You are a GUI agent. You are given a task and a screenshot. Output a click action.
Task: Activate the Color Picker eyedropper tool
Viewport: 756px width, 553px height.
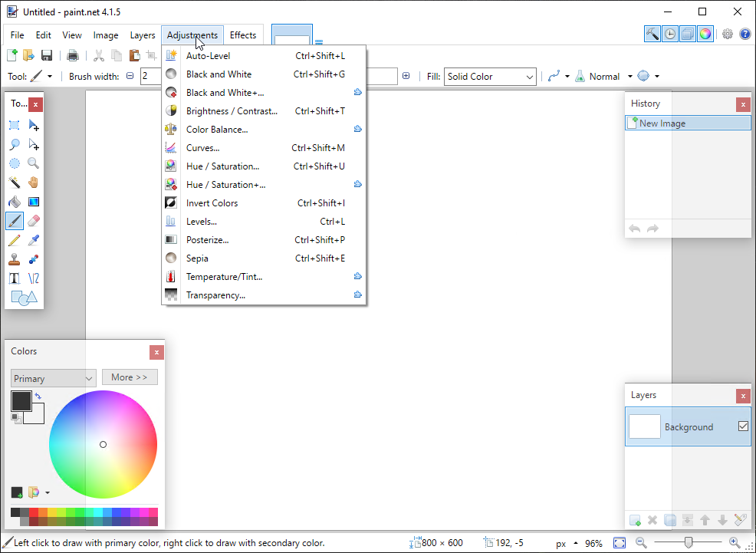tap(34, 240)
